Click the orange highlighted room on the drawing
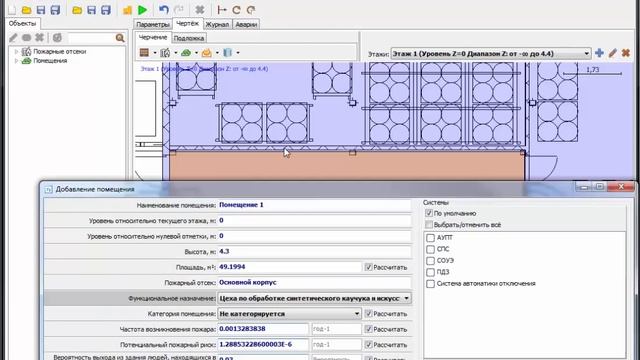Image resolution: width=640 pixels, height=360 pixels. pyautogui.click(x=347, y=167)
